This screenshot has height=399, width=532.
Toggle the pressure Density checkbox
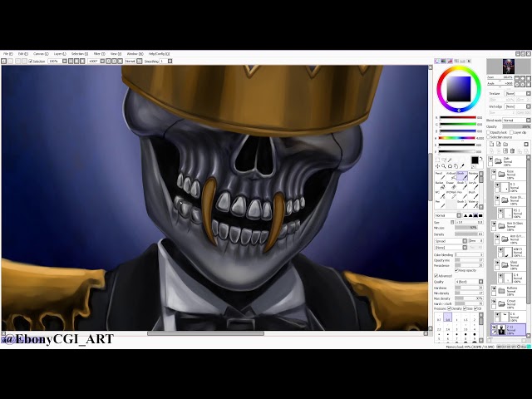[450, 308]
